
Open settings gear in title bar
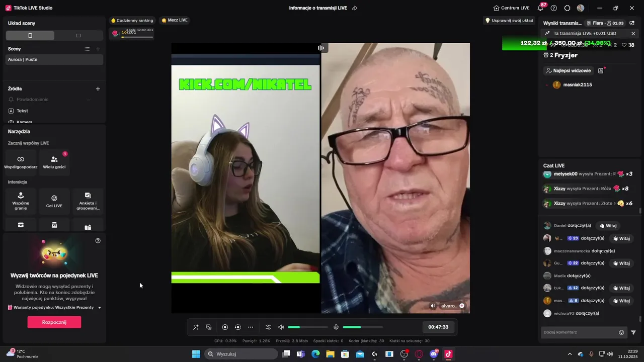point(568,8)
